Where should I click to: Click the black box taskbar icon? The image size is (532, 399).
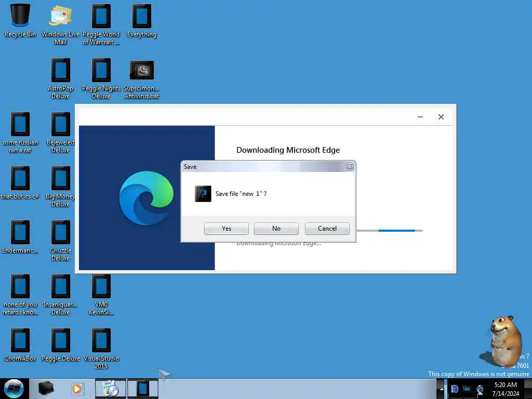46,389
